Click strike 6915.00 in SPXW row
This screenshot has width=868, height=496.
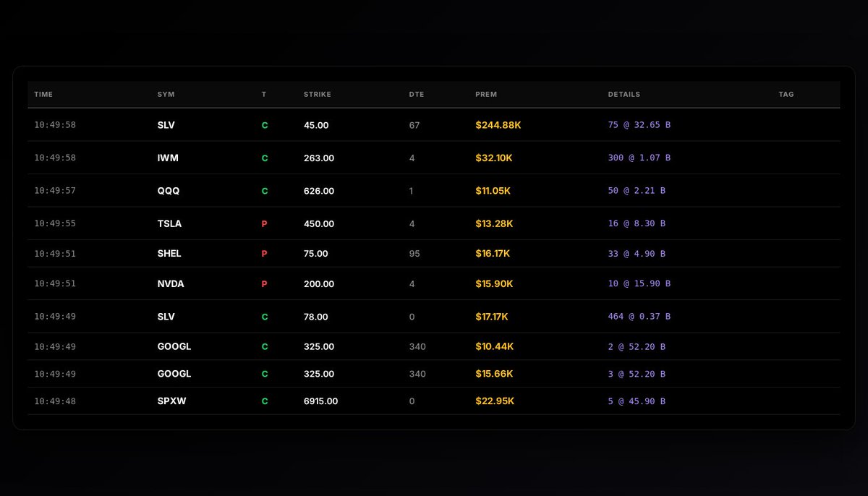tap(321, 401)
